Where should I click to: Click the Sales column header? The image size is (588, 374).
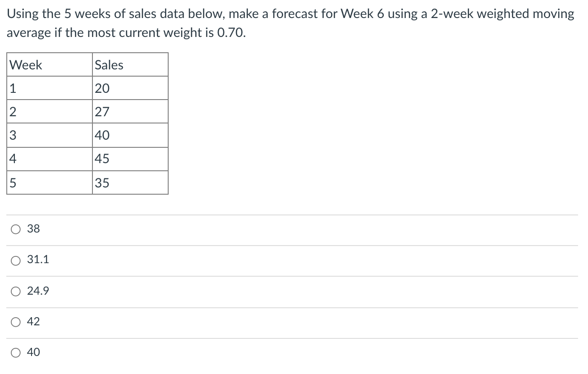(x=108, y=65)
